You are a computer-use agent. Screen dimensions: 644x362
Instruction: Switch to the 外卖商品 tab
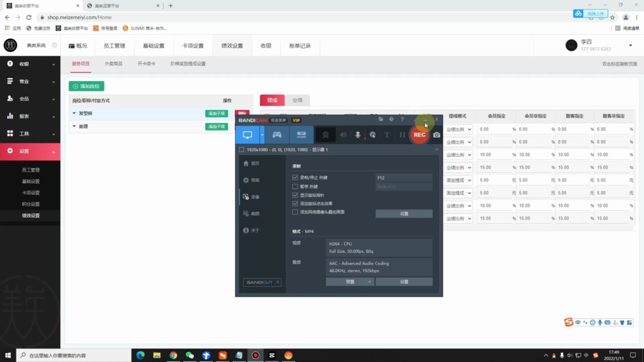coord(113,64)
